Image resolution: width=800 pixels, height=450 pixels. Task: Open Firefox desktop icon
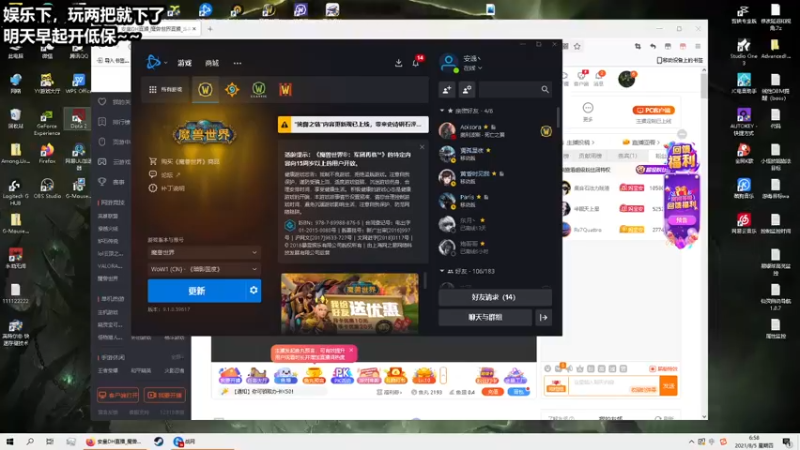(47, 154)
